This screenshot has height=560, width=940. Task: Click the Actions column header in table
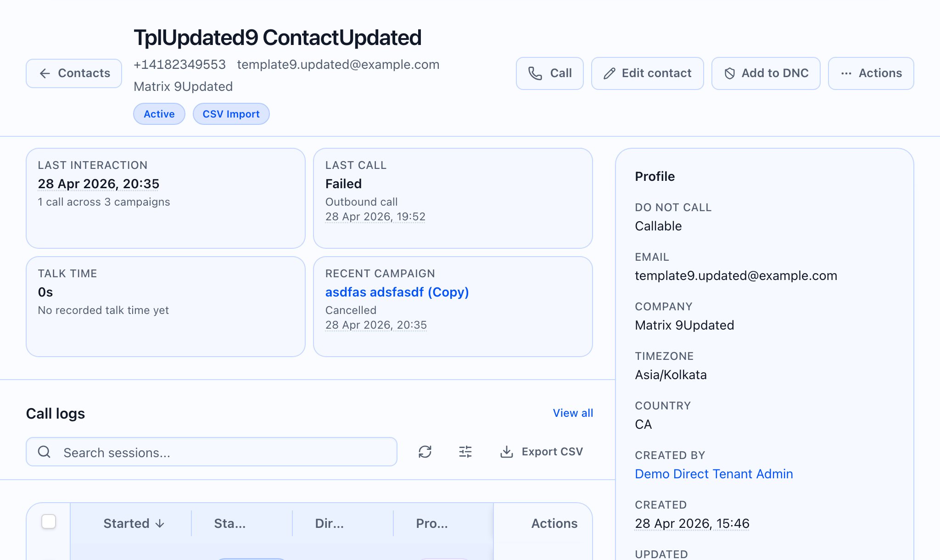click(554, 523)
